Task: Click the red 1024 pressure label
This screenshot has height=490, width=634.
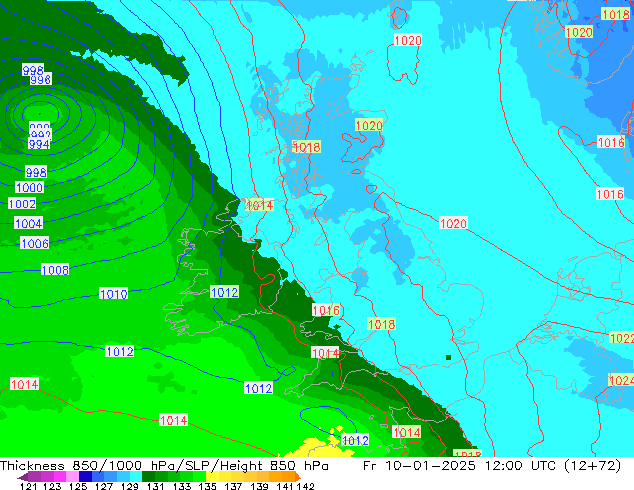Action: [x=621, y=380]
